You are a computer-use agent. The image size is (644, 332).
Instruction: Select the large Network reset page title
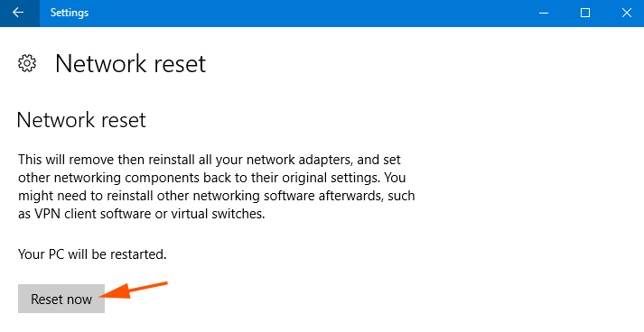131,64
